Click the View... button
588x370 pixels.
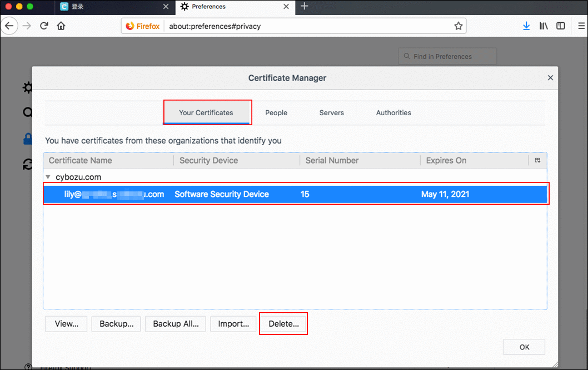pyautogui.click(x=66, y=324)
